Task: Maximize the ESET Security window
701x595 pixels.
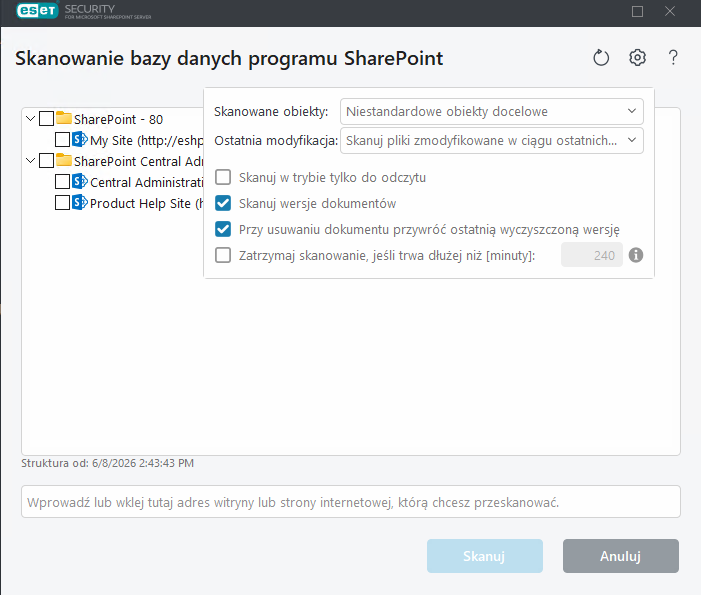Action: [637, 11]
